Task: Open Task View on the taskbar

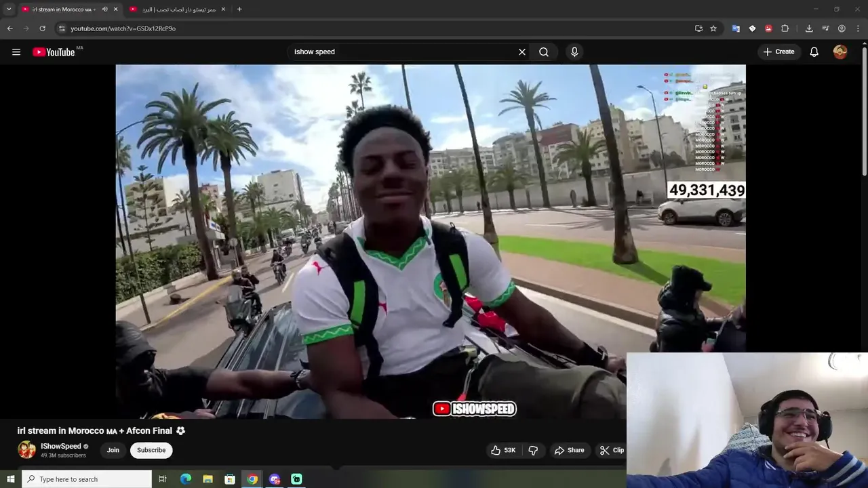Action: [163, 479]
